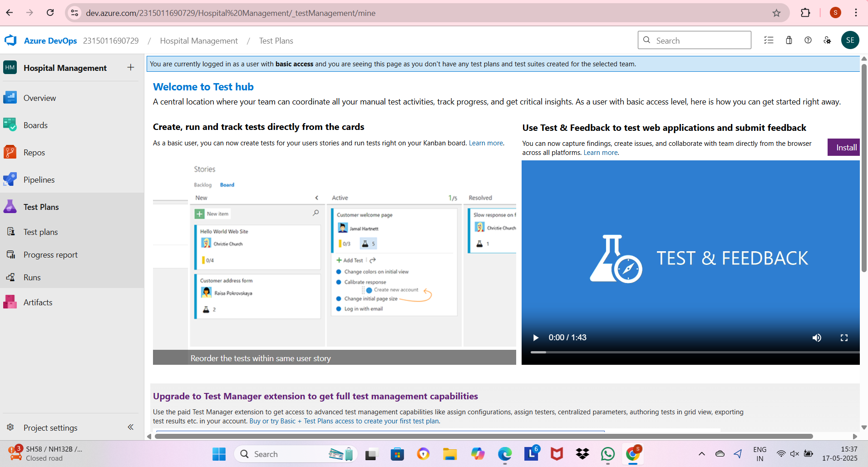The image size is (868, 467).
Task: Open the taskbar clock and date
Action: pyautogui.click(x=839, y=453)
